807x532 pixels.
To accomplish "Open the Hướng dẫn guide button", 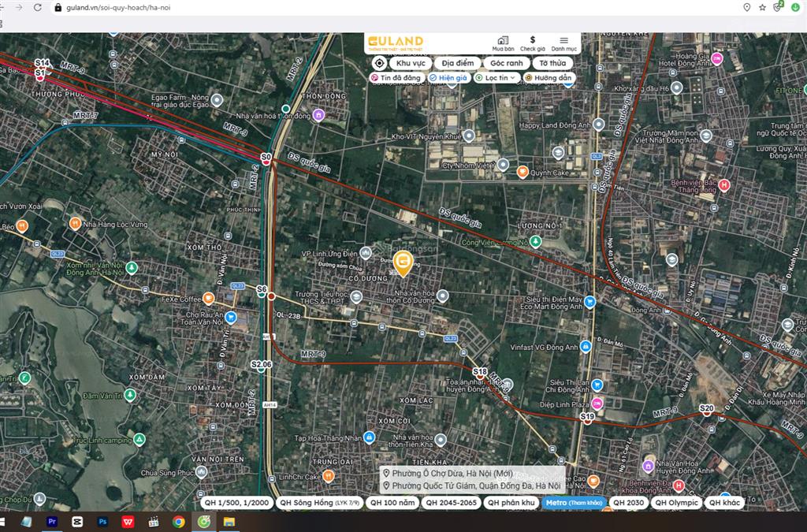I will click(x=549, y=78).
